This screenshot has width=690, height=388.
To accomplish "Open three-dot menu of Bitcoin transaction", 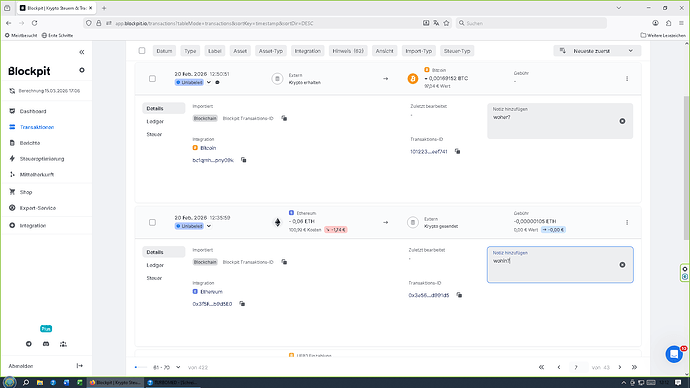I will (627, 79).
